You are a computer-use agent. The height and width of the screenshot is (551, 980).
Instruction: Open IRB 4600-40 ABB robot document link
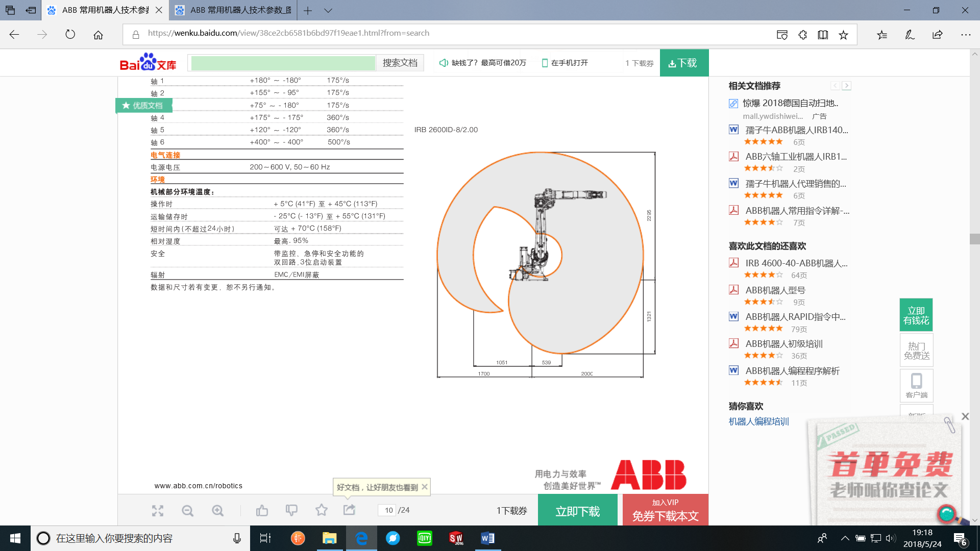[796, 263]
